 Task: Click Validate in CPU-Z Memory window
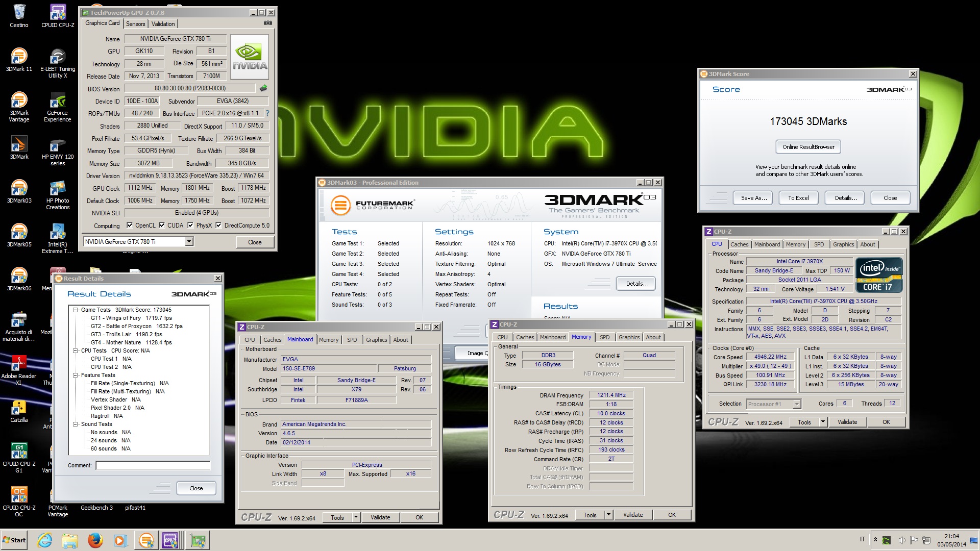[632, 515]
